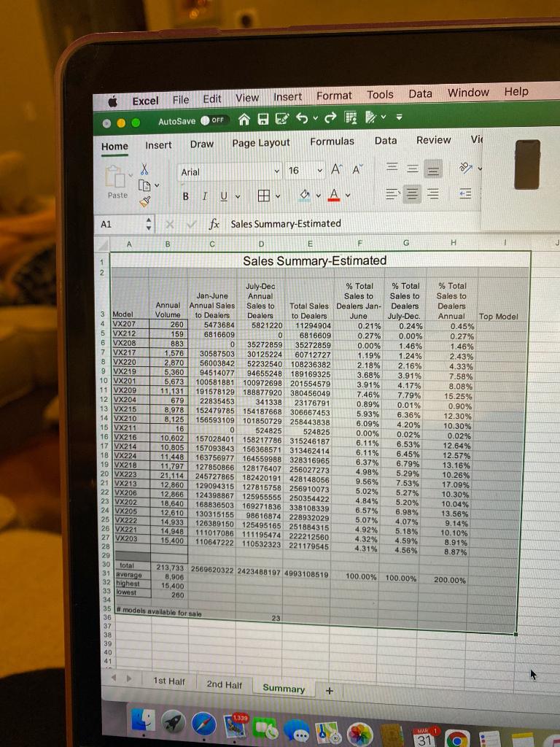This screenshot has height=747, width=560.
Task: Select the VX209 model cell
Action: tap(130, 390)
